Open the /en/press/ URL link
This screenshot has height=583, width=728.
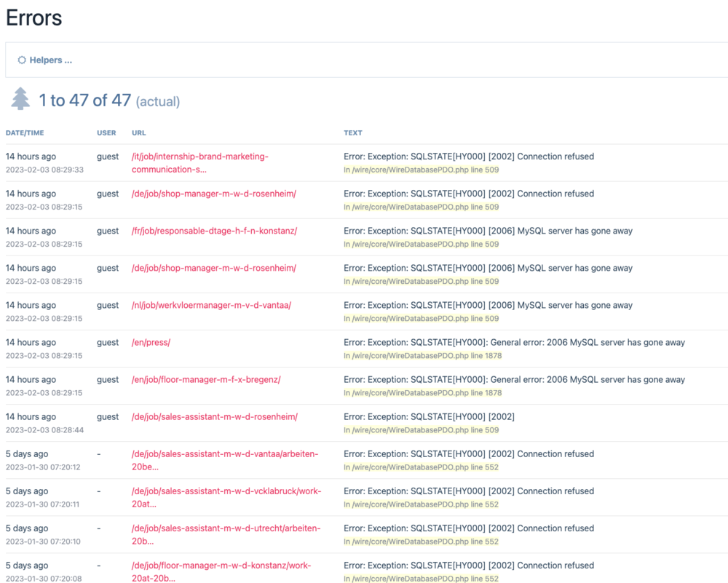pyautogui.click(x=151, y=342)
